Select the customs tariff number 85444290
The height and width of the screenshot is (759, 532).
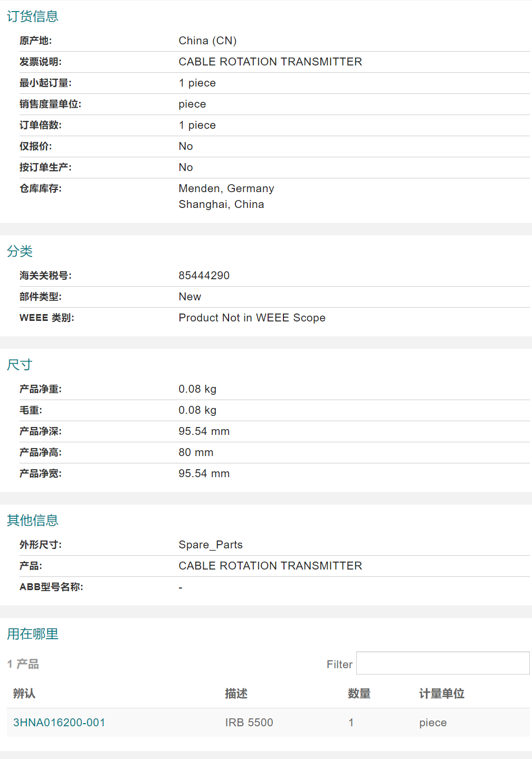pyautogui.click(x=204, y=276)
